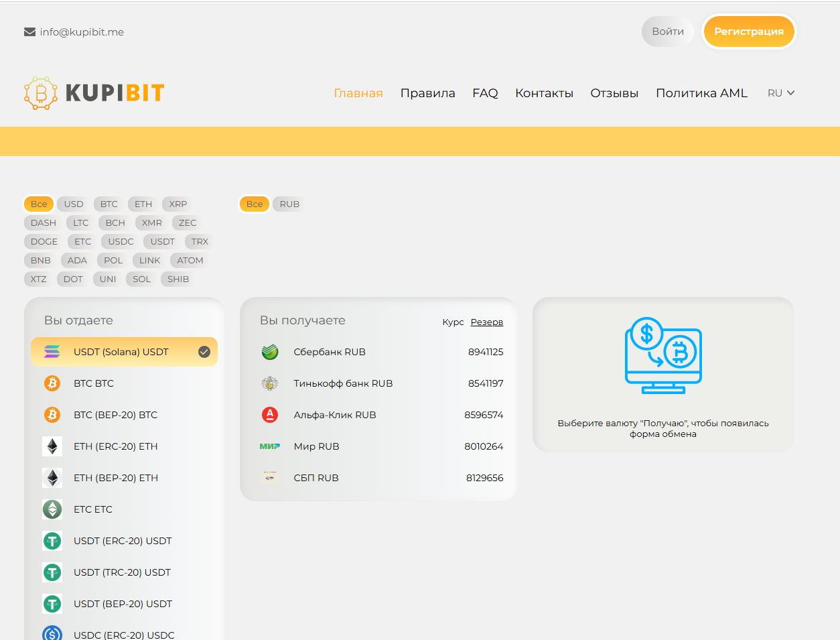Select BTC BTC in give list
This screenshot has width=840, height=640.
pos(124,383)
